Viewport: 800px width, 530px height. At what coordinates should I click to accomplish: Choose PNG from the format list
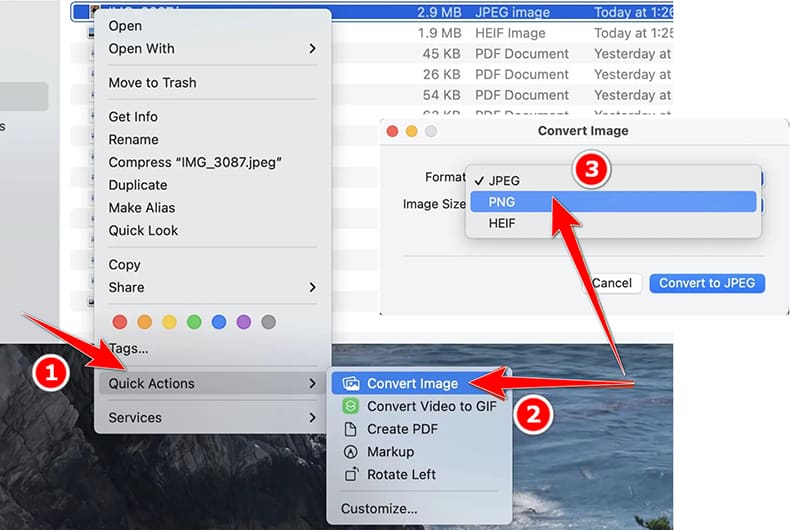point(503,201)
